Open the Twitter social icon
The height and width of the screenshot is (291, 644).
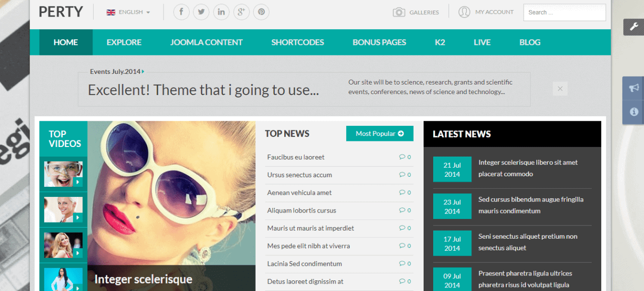[201, 12]
